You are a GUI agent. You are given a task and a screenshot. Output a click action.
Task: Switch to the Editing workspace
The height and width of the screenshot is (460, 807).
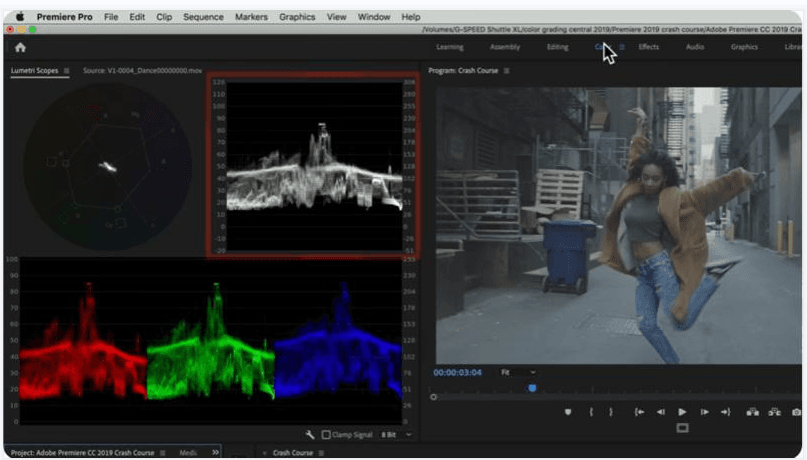pyautogui.click(x=557, y=47)
